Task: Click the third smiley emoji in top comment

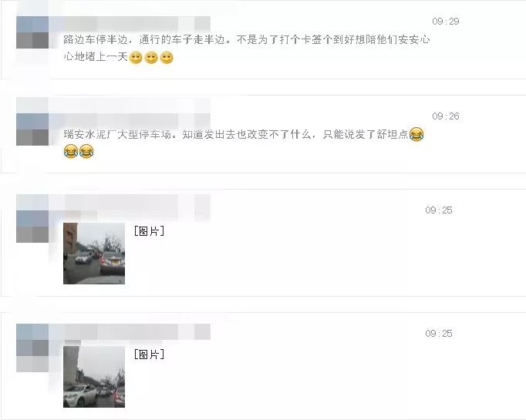Action: pyautogui.click(x=167, y=58)
